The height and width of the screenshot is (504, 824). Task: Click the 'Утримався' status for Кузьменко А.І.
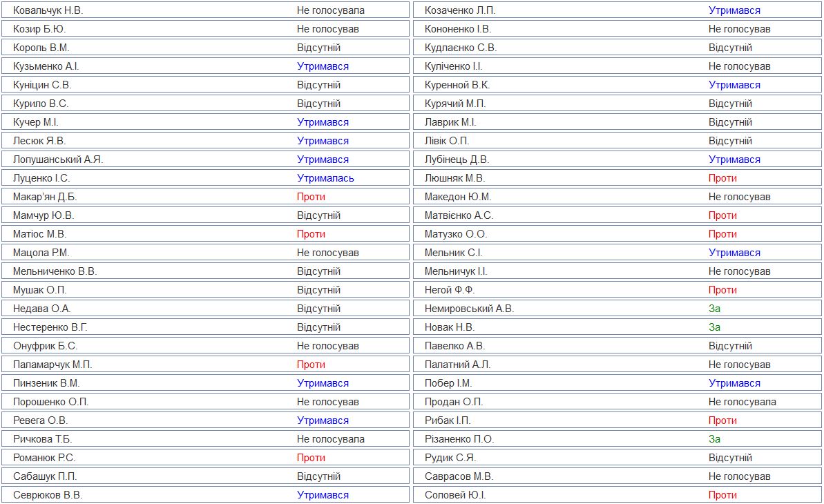point(323,66)
